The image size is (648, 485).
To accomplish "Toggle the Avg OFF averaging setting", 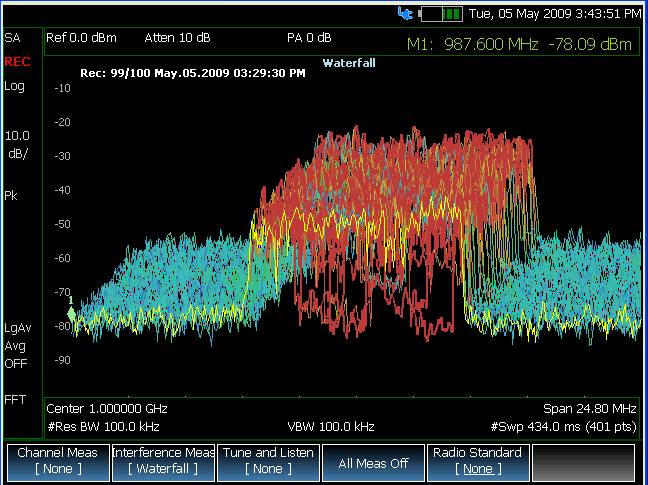I will pyautogui.click(x=15, y=355).
